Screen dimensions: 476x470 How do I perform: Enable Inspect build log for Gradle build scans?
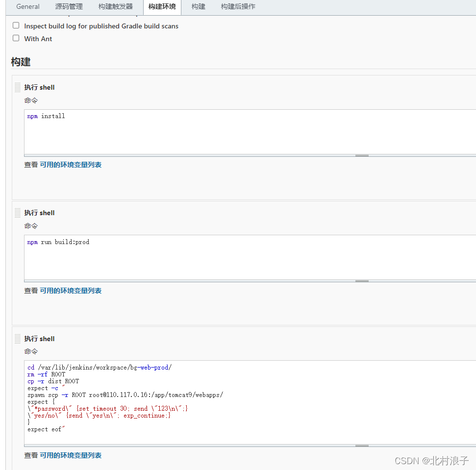pos(16,25)
